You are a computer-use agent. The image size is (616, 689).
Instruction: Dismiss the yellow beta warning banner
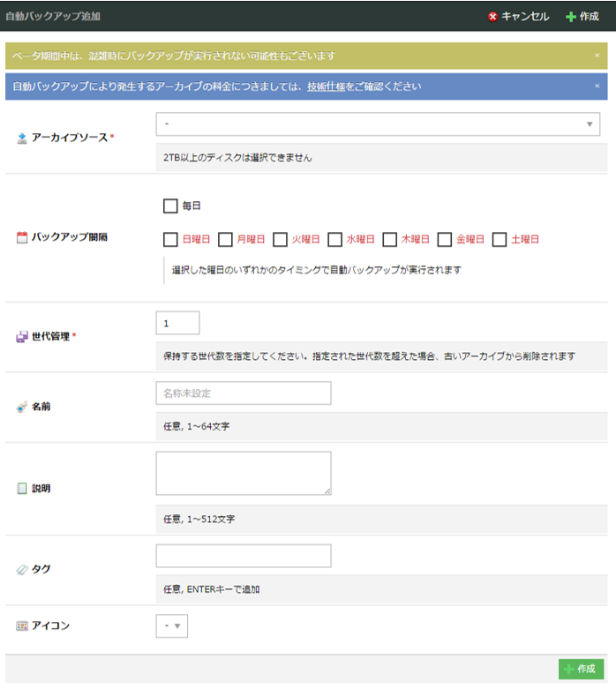[597, 56]
